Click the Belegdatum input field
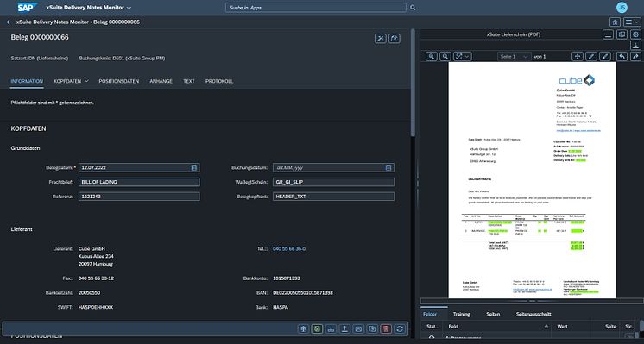644x344 pixels. [x=139, y=168]
